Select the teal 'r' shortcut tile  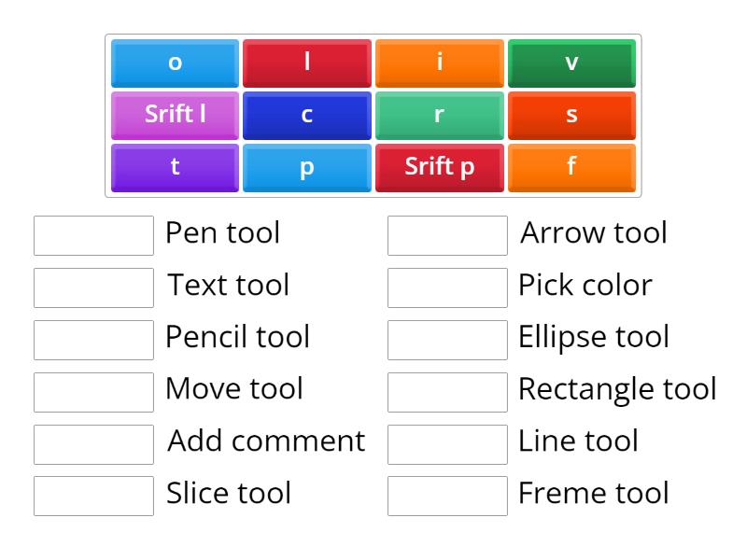439,116
